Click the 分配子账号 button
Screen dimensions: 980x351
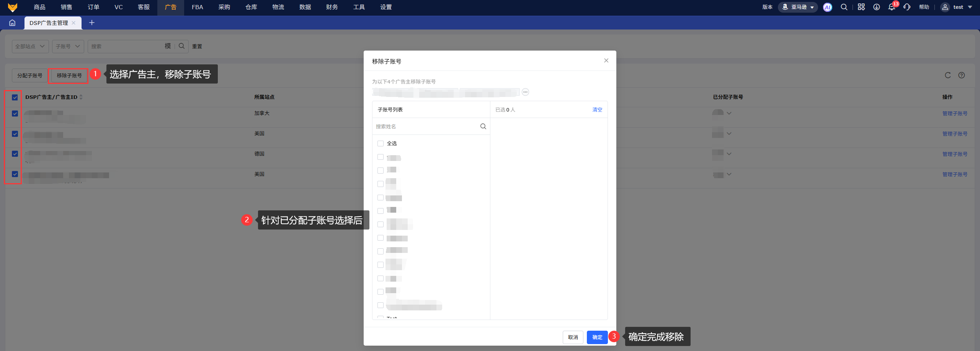(x=30, y=75)
